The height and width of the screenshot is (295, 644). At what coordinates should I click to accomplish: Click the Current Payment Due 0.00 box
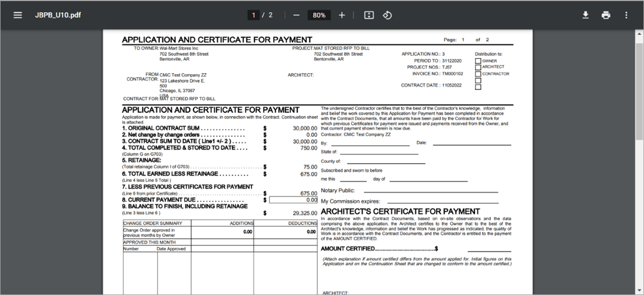[x=293, y=200]
